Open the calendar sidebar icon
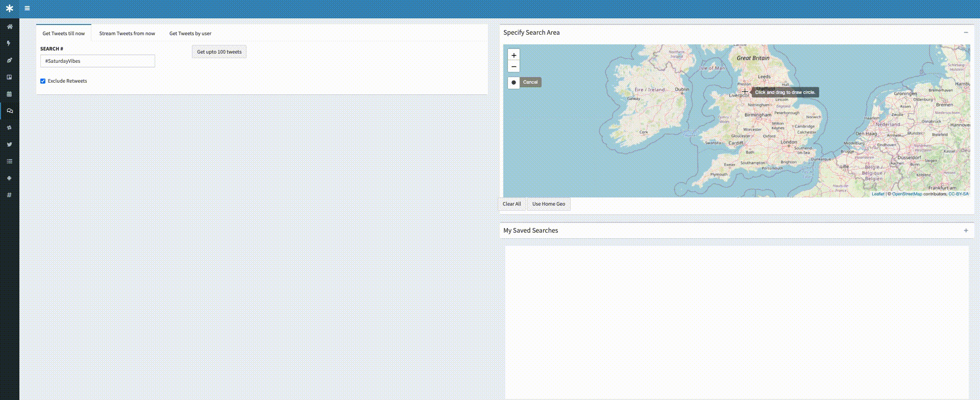 (x=9, y=94)
